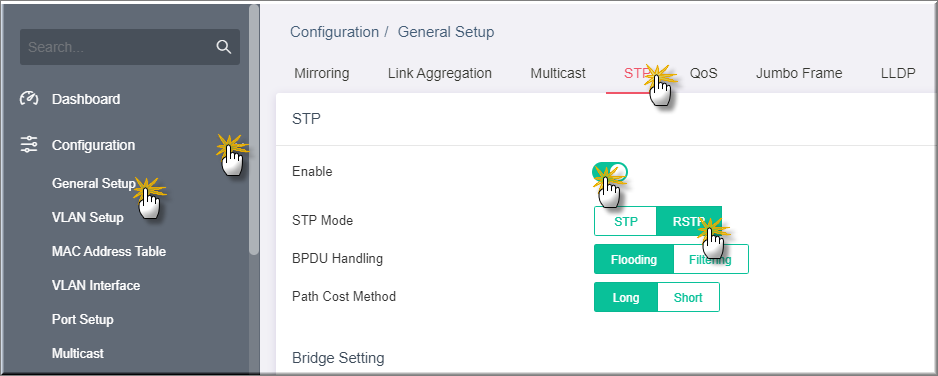Click the Configuration breadcrumb link

click(334, 32)
